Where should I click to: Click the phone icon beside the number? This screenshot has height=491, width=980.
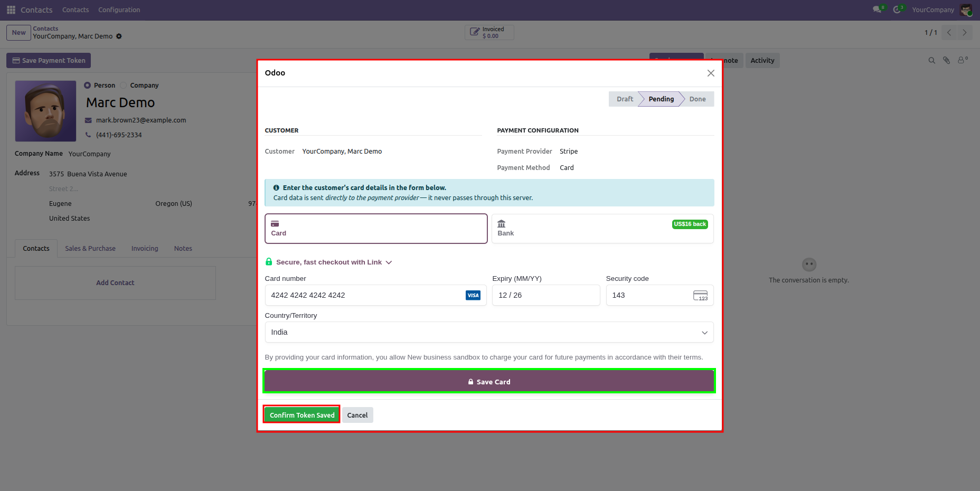click(88, 135)
